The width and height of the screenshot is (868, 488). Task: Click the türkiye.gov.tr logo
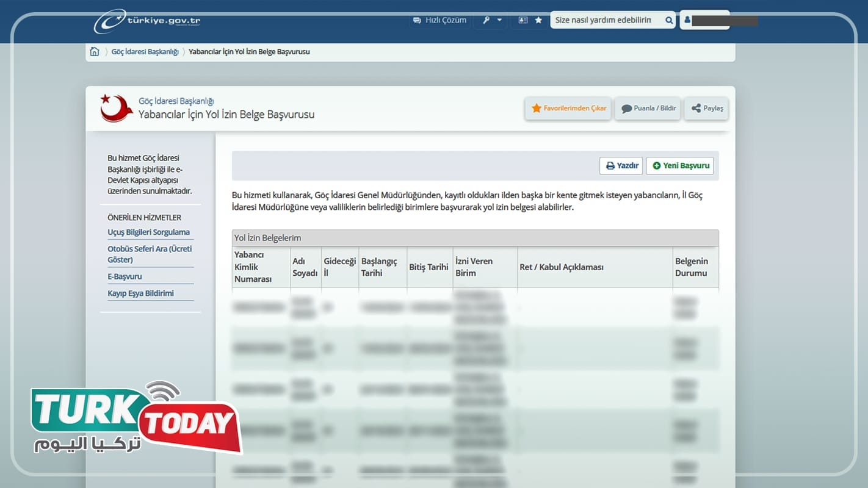[x=147, y=21]
